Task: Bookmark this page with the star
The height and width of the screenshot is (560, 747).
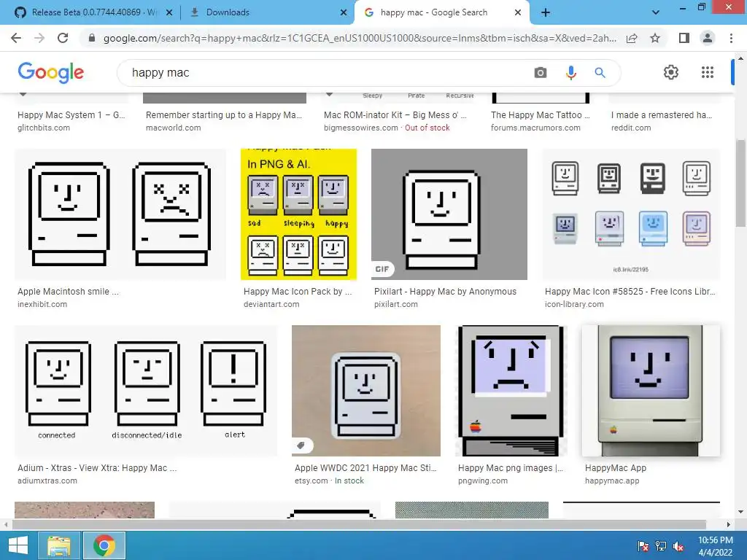Action: point(655,38)
